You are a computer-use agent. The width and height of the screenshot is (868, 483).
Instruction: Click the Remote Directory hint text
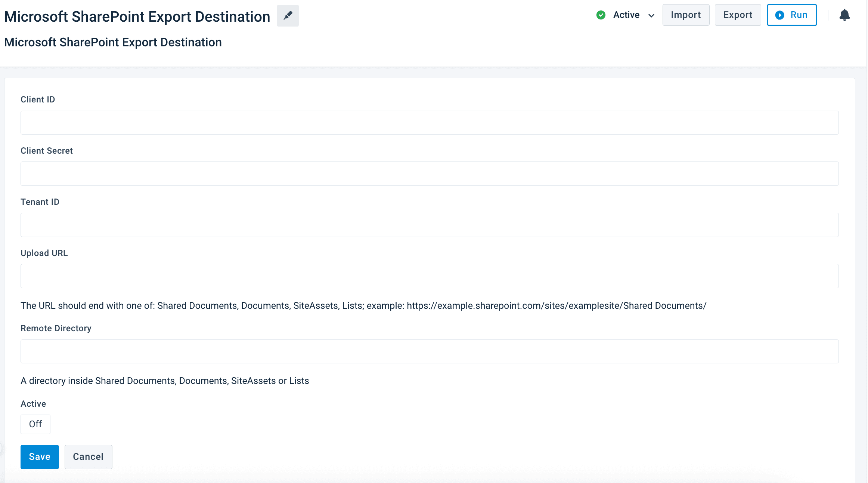click(x=165, y=381)
